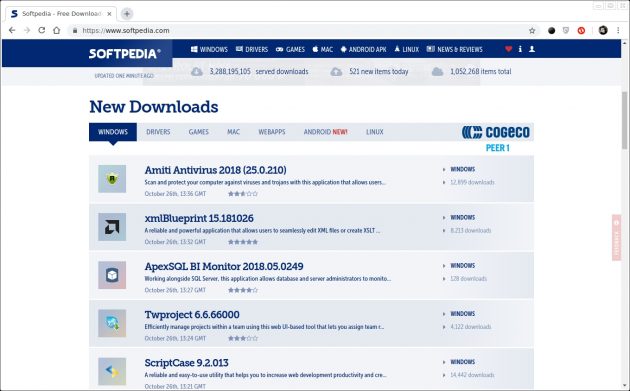630x391 pixels.
Task: Open ScriptCase 9.2.013 link
Action: 186,363
